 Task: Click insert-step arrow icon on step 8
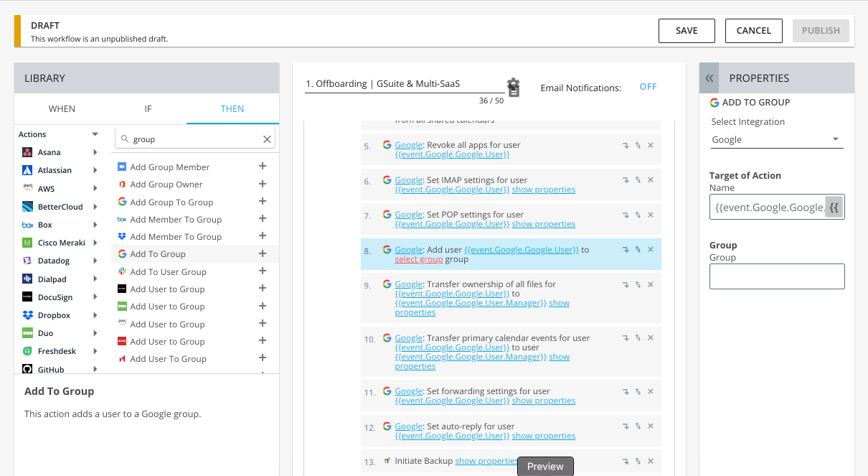[x=626, y=250]
